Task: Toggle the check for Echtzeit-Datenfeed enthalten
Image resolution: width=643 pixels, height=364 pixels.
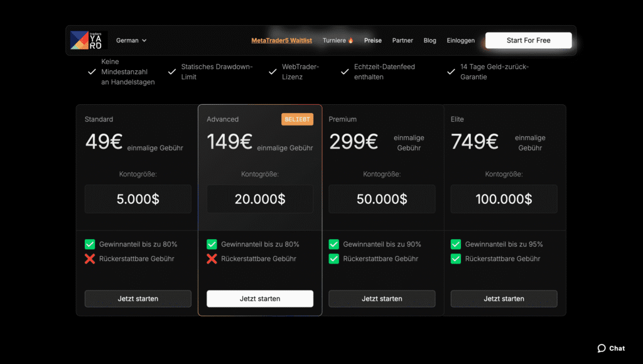Action: coord(344,71)
